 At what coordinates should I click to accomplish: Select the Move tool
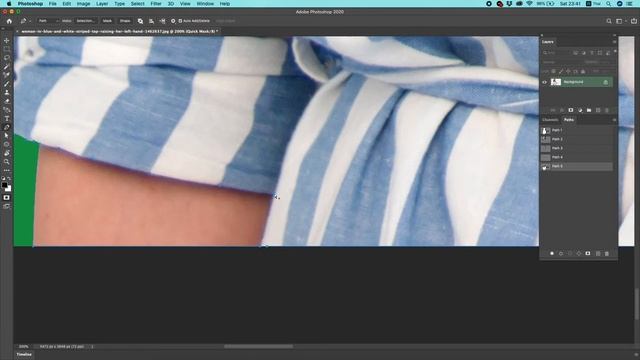tap(7, 40)
